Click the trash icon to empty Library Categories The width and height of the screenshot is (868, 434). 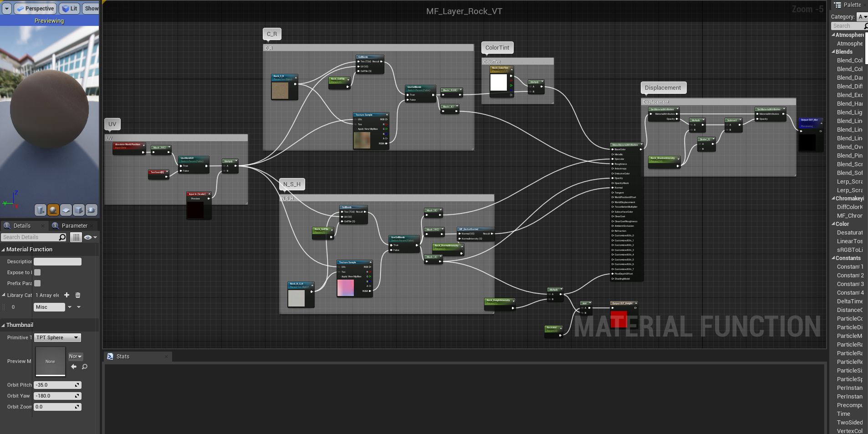[78, 295]
